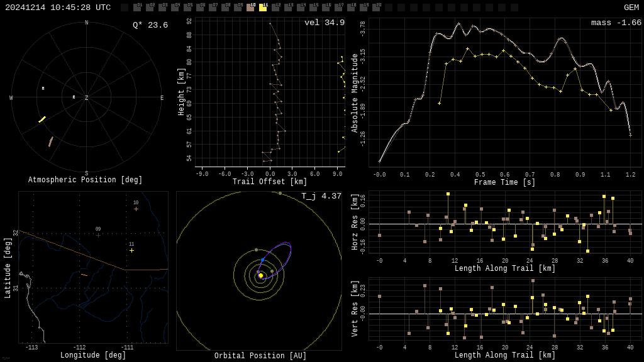
Task: Click station 09 cross marker on map
Action: click(98, 235)
